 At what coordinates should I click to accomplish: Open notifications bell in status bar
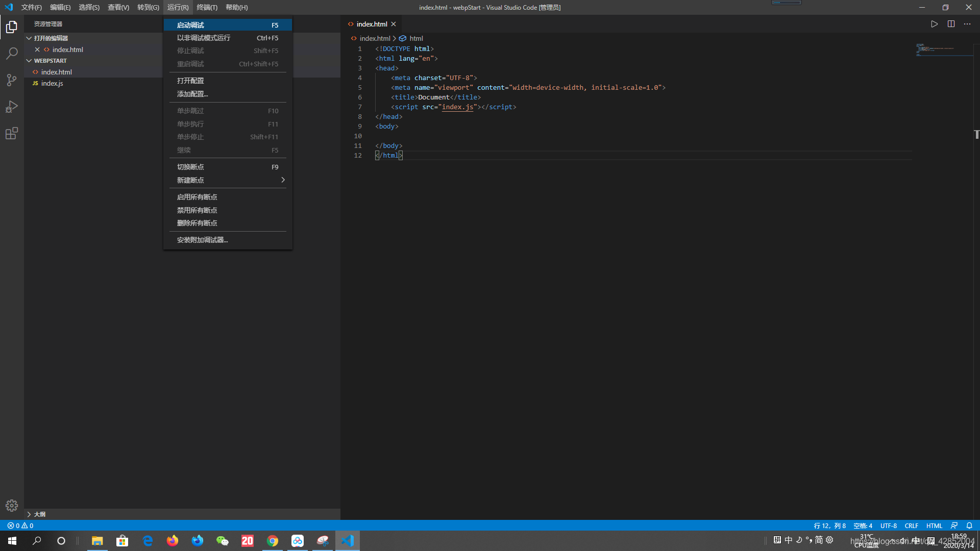click(x=969, y=525)
